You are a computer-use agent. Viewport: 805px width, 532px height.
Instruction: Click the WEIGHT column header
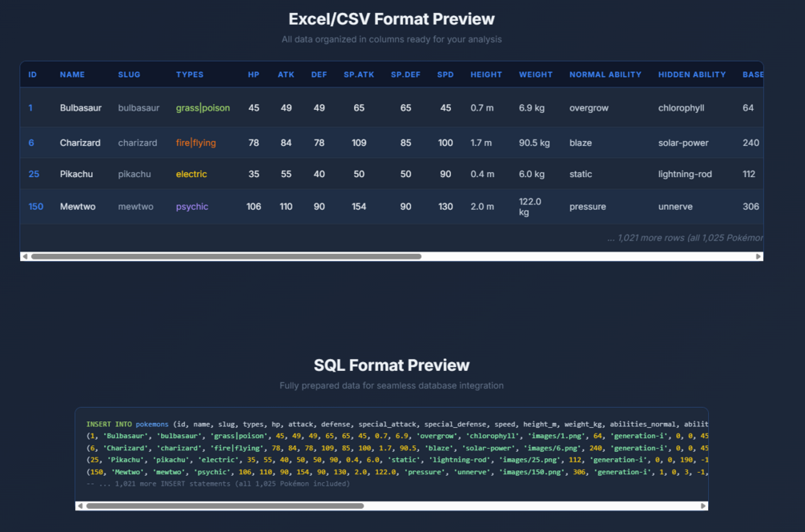536,75
